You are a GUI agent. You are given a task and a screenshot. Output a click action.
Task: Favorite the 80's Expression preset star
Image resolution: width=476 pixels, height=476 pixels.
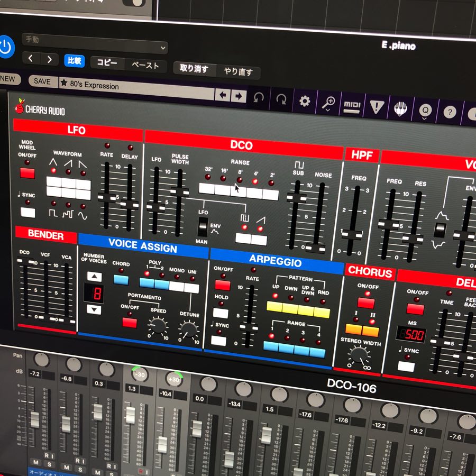[x=64, y=83]
